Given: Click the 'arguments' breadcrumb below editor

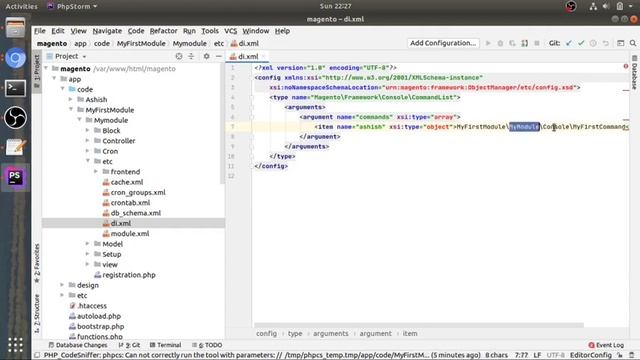Looking at the screenshot, I should pyautogui.click(x=331, y=334).
